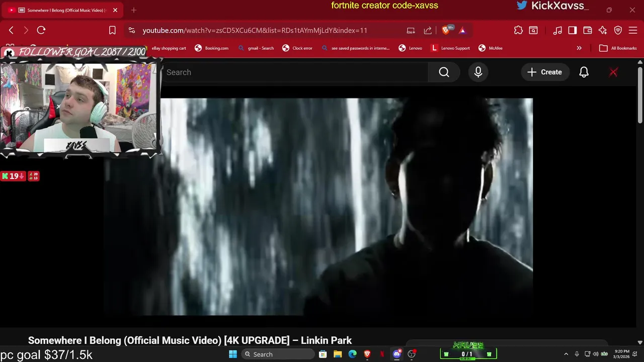Click the install app icon in address bar

411,30
